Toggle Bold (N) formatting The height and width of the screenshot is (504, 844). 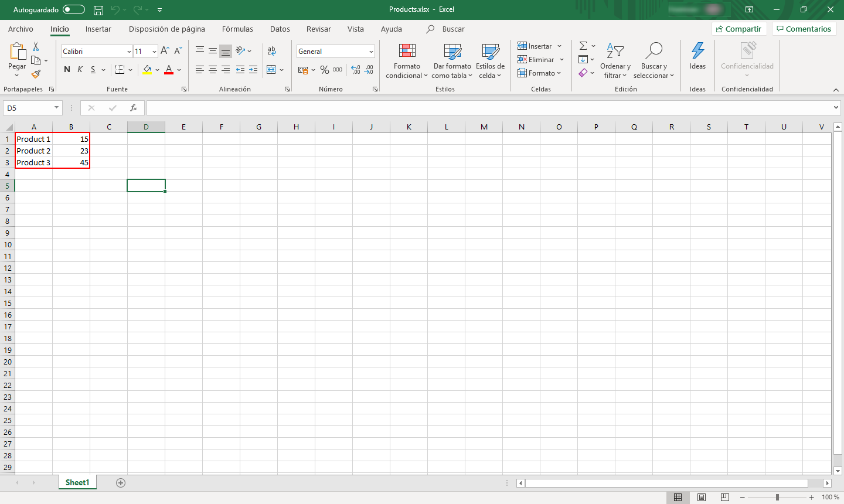67,70
